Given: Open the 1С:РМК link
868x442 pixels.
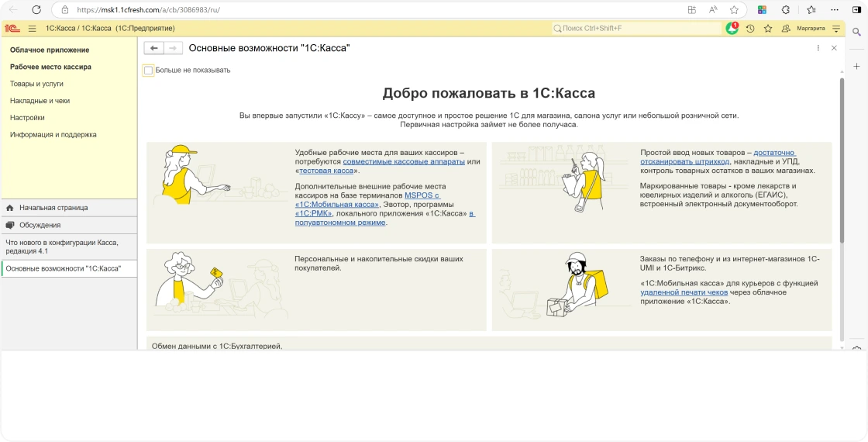Looking at the screenshot, I should tap(314, 213).
